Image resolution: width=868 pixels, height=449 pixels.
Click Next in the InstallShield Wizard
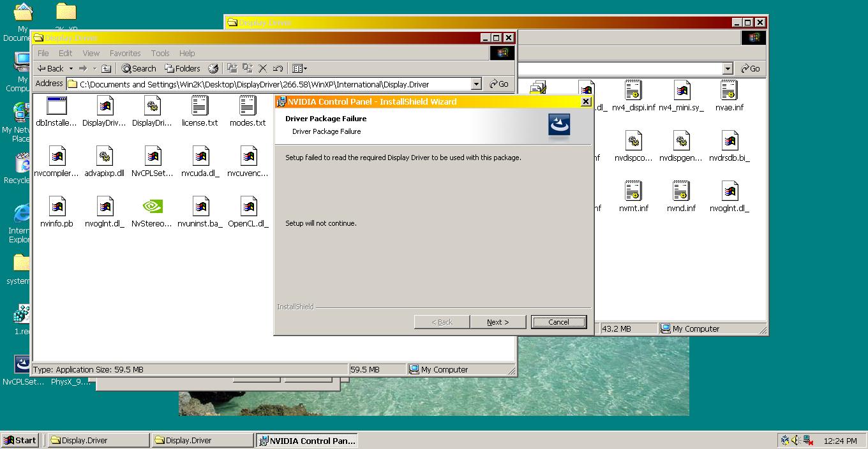pos(498,322)
